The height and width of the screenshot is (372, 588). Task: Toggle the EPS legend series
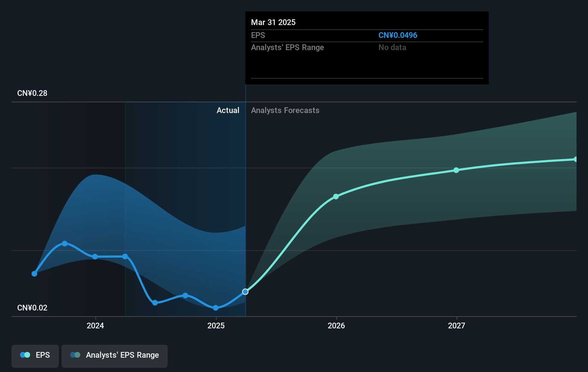click(x=35, y=356)
